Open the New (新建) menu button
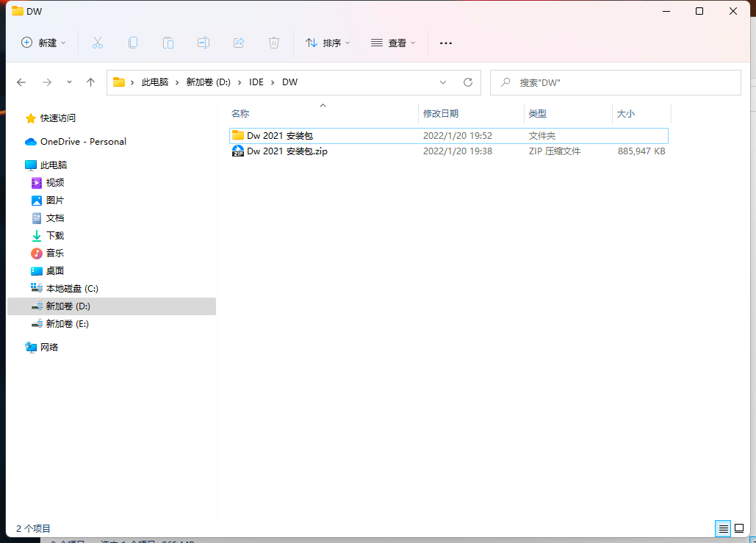This screenshot has width=756, height=543. tap(43, 43)
